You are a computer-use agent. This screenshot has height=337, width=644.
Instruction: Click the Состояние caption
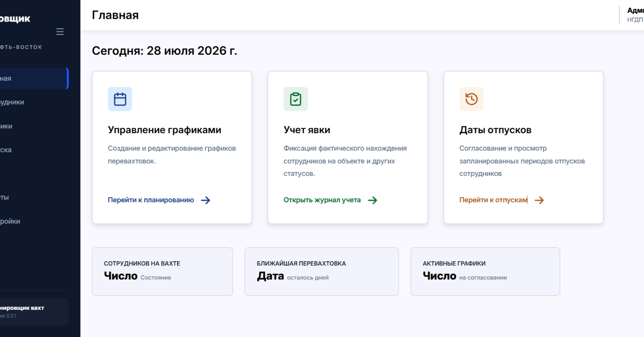(156, 278)
